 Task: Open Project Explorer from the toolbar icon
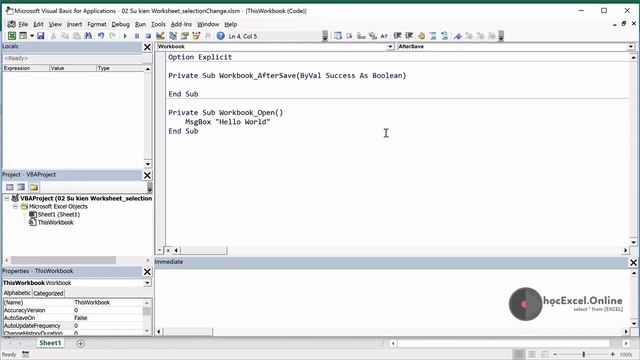point(173,36)
